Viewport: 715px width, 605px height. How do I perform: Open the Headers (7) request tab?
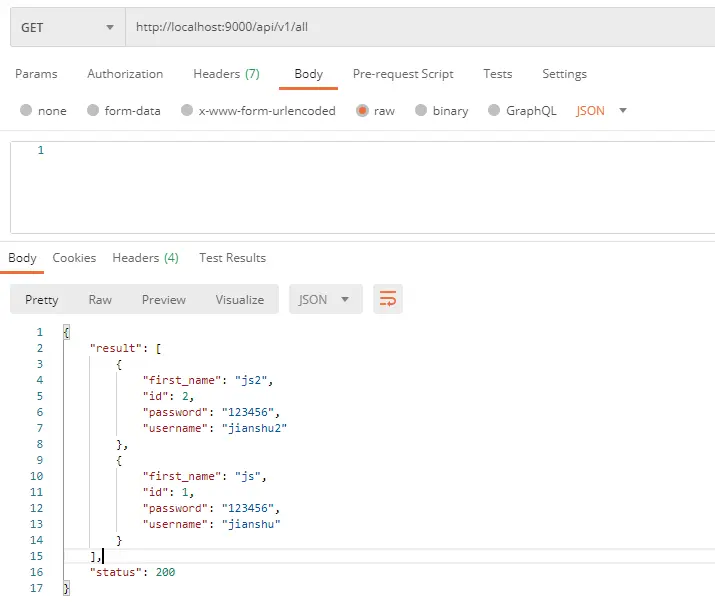226,74
